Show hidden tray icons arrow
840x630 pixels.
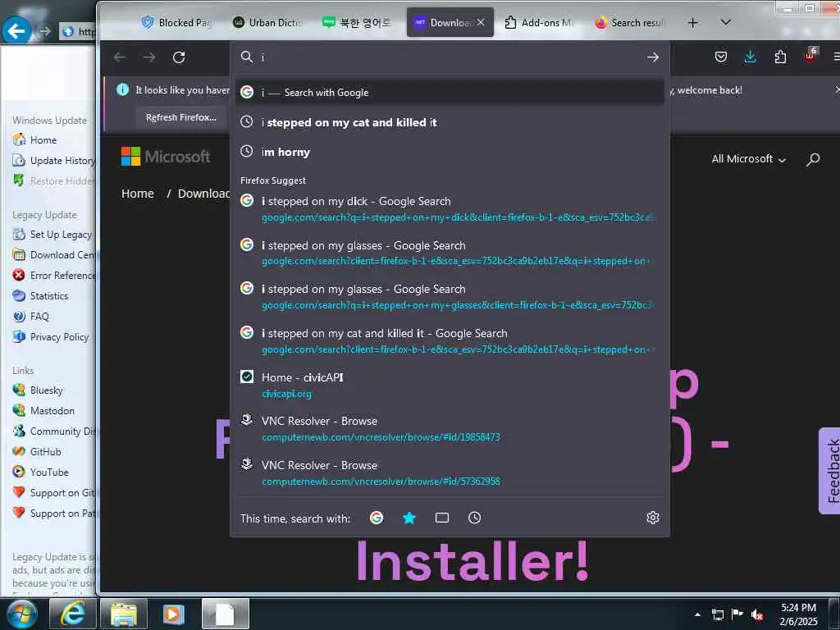click(697, 614)
